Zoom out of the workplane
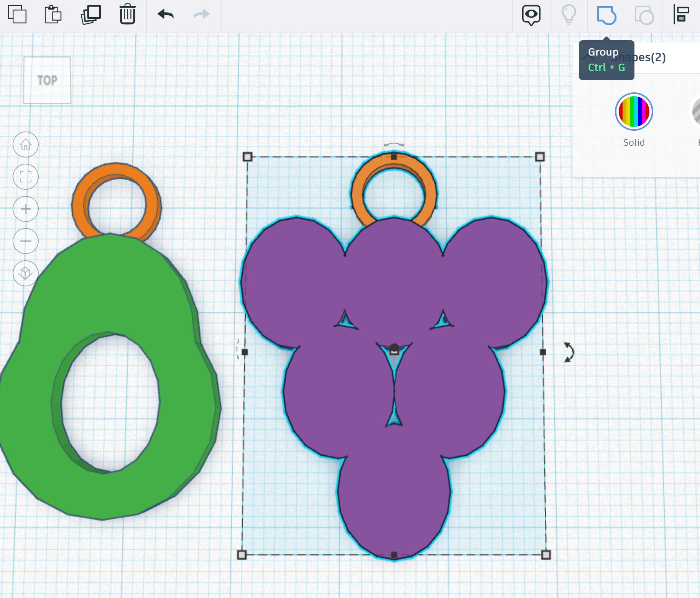 (x=25, y=241)
